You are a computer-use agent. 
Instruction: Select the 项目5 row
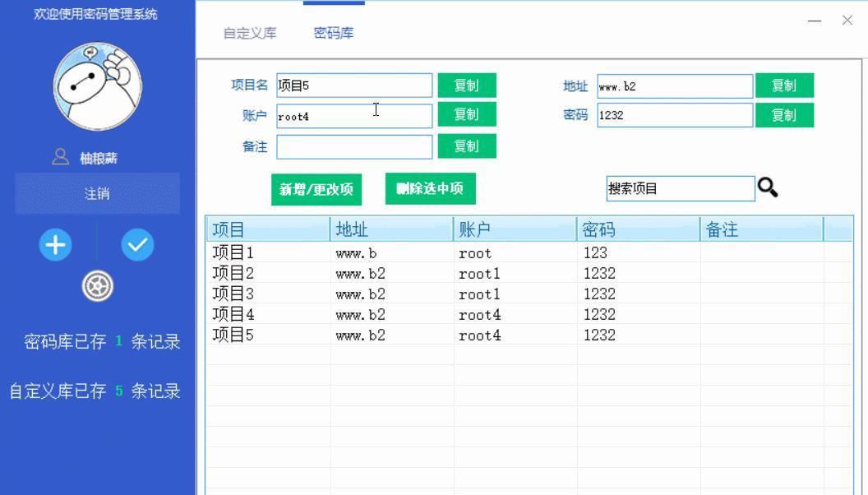coord(529,335)
